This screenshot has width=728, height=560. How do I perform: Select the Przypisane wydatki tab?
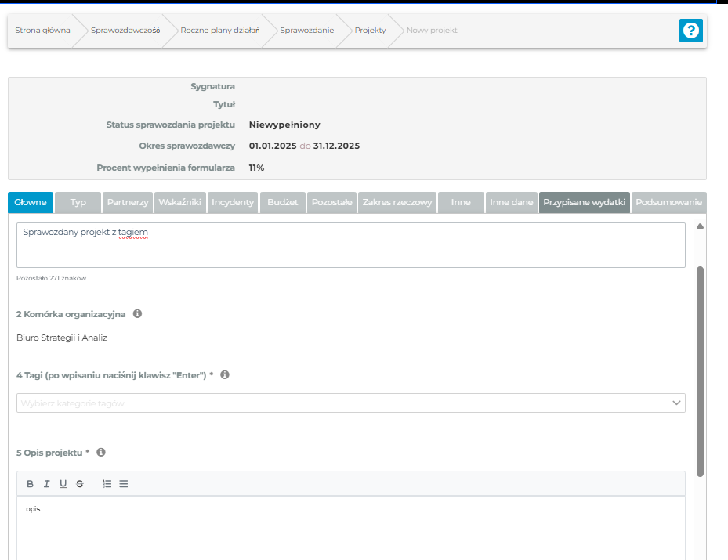click(585, 202)
